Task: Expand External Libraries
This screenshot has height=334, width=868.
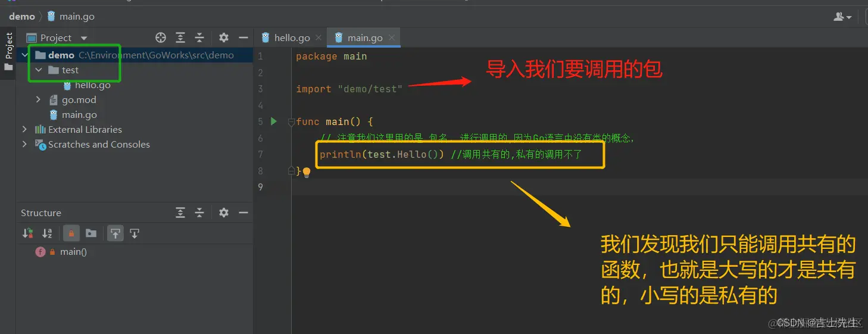Action: (24, 129)
